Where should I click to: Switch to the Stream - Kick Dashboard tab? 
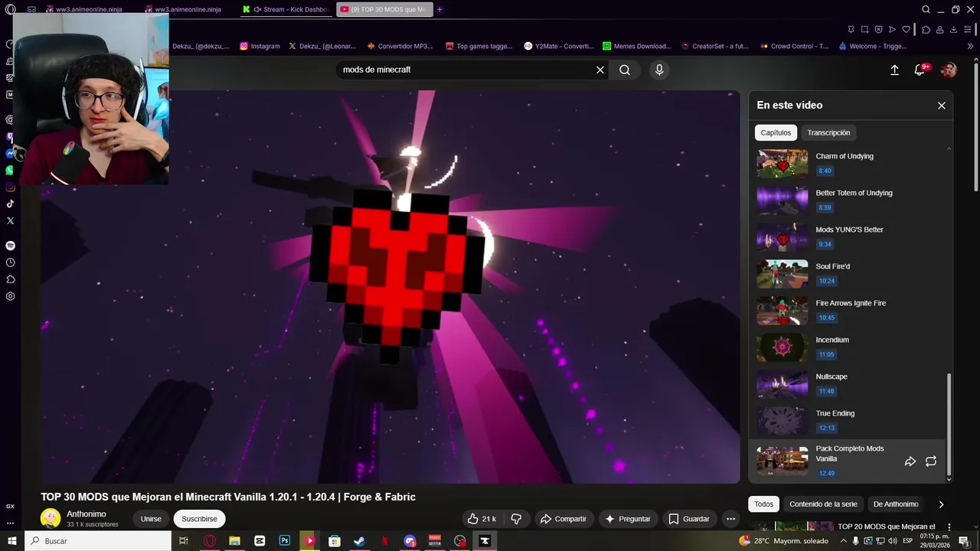tap(286, 9)
